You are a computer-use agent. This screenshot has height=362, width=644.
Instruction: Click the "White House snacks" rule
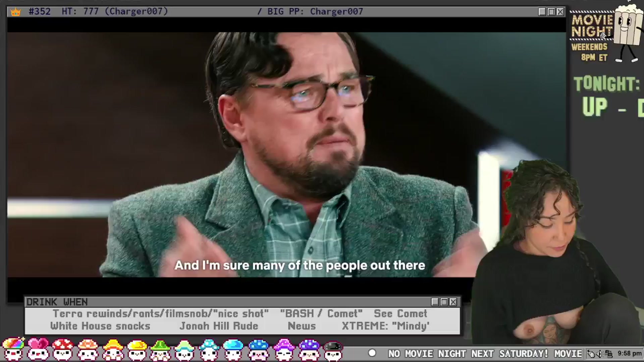click(x=100, y=326)
